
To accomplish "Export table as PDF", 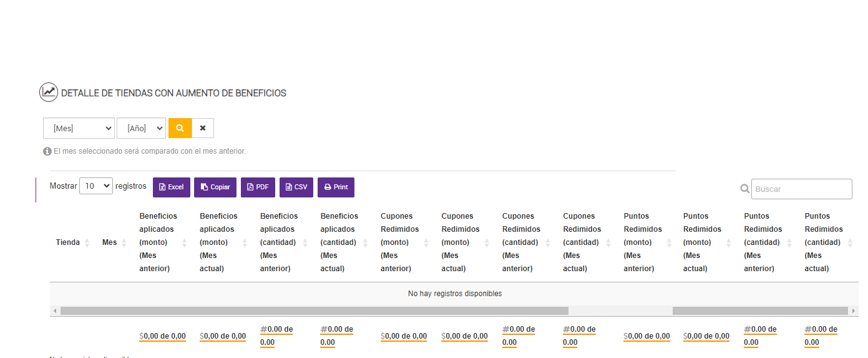I will [x=258, y=187].
